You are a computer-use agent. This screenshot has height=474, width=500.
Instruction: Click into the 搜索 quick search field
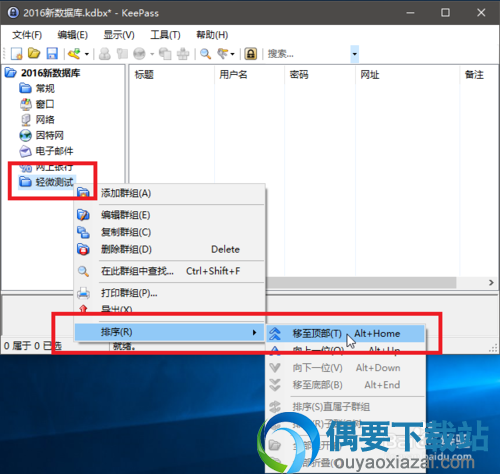tap(308, 54)
